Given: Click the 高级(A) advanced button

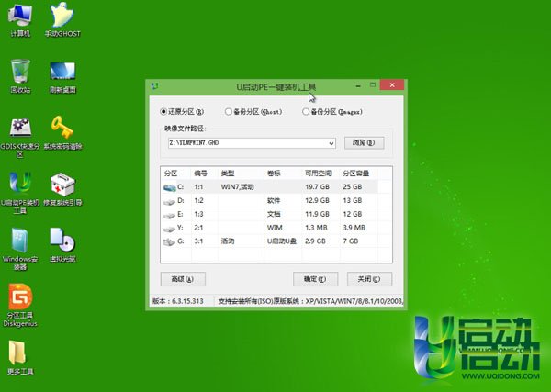Looking at the screenshot, I should tap(183, 279).
